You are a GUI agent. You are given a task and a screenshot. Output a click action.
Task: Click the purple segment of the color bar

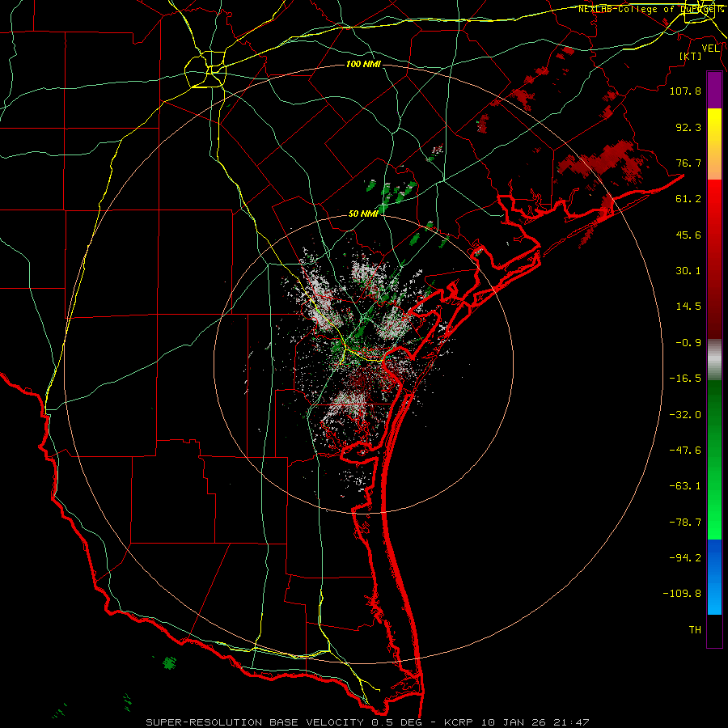(714, 90)
